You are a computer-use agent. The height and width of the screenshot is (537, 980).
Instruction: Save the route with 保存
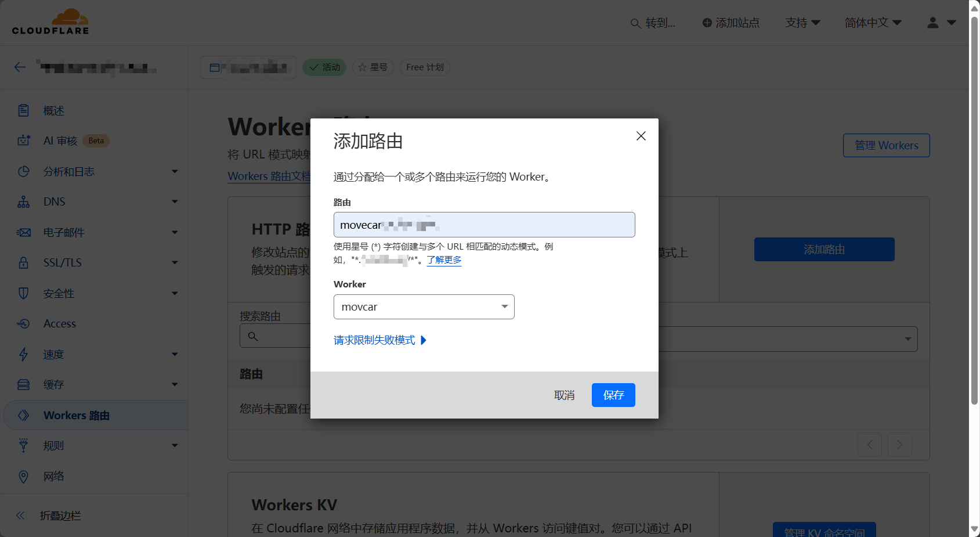tap(613, 395)
